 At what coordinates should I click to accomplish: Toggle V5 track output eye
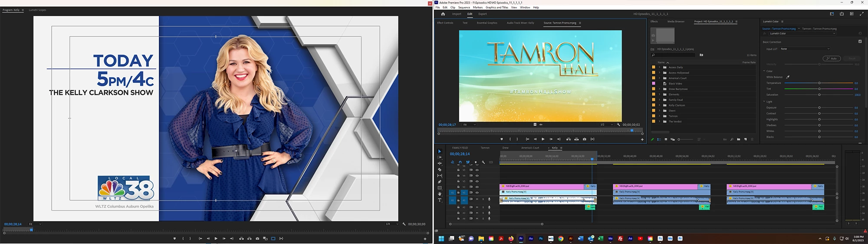(x=477, y=170)
